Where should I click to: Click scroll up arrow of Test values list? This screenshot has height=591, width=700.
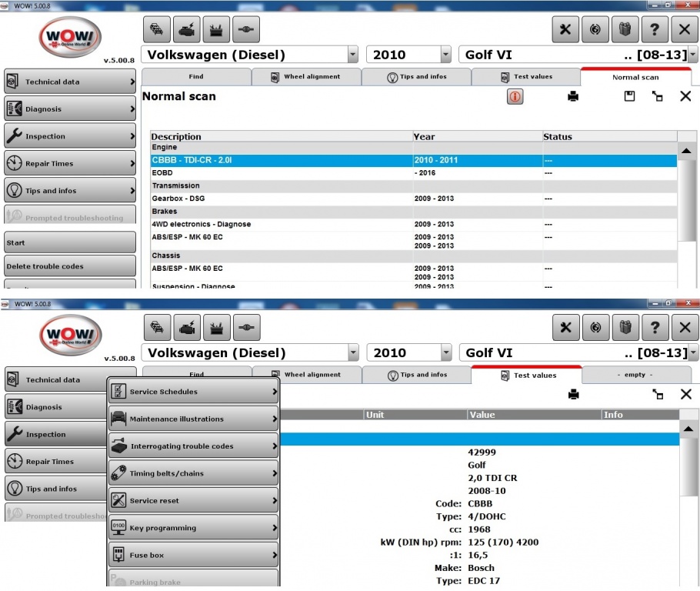(688, 429)
